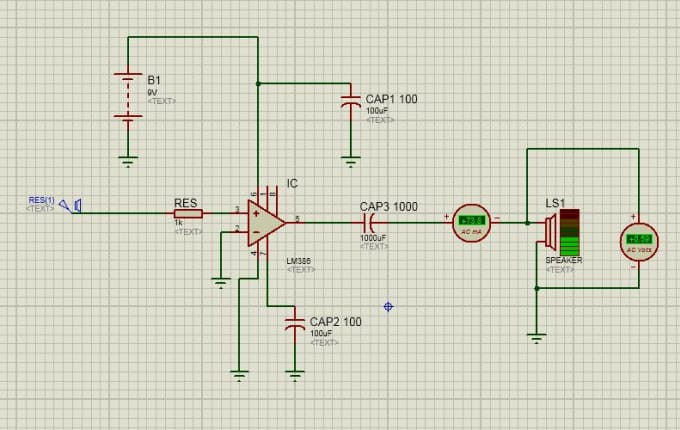Click the ground symbol below CAP1
Viewport: 680px width, 430px height.
pyautogui.click(x=351, y=162)
